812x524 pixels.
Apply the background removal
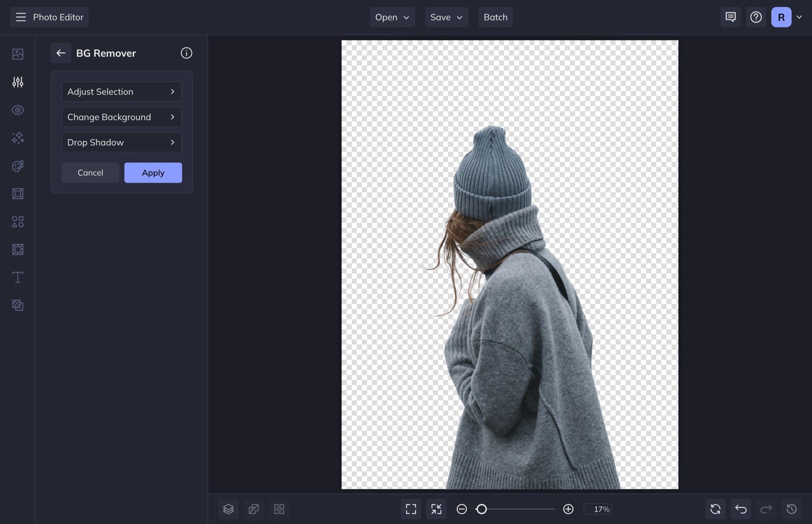153,172
